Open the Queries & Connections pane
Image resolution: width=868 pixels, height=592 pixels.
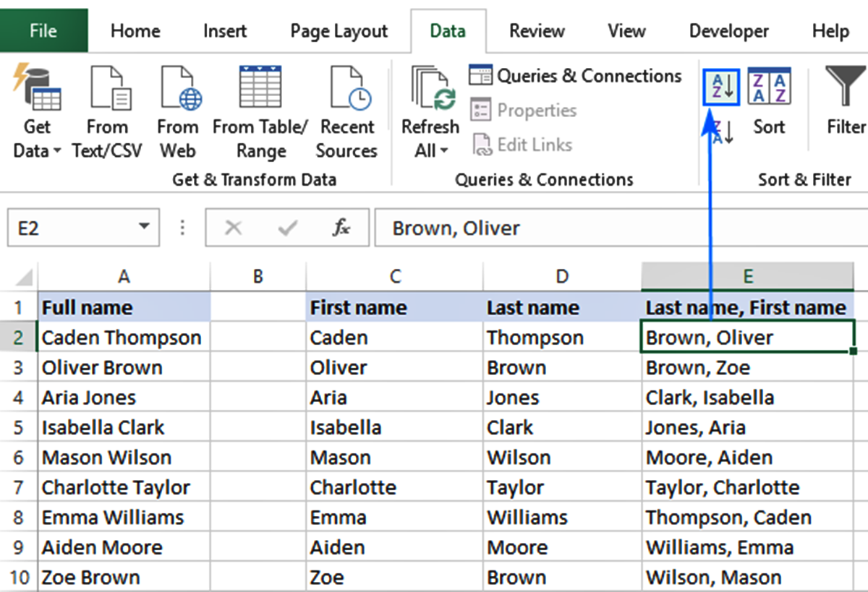[576, 76]
